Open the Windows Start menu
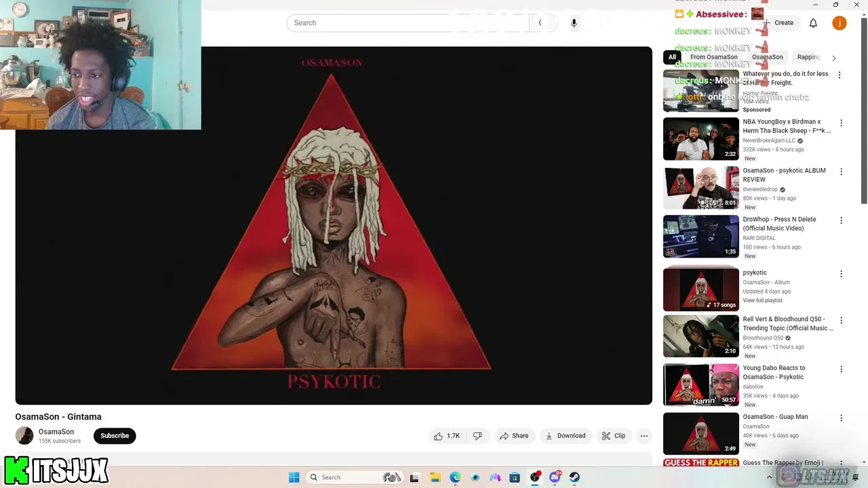 click(294, 477)
